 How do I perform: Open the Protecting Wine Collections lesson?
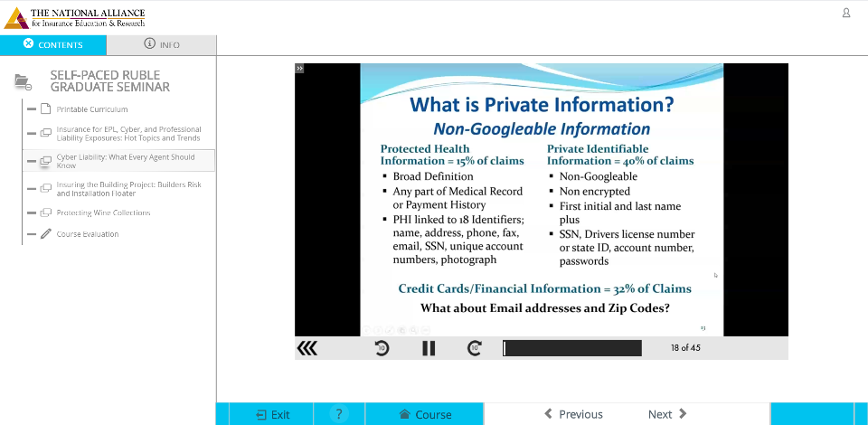[x=103, y=212]
